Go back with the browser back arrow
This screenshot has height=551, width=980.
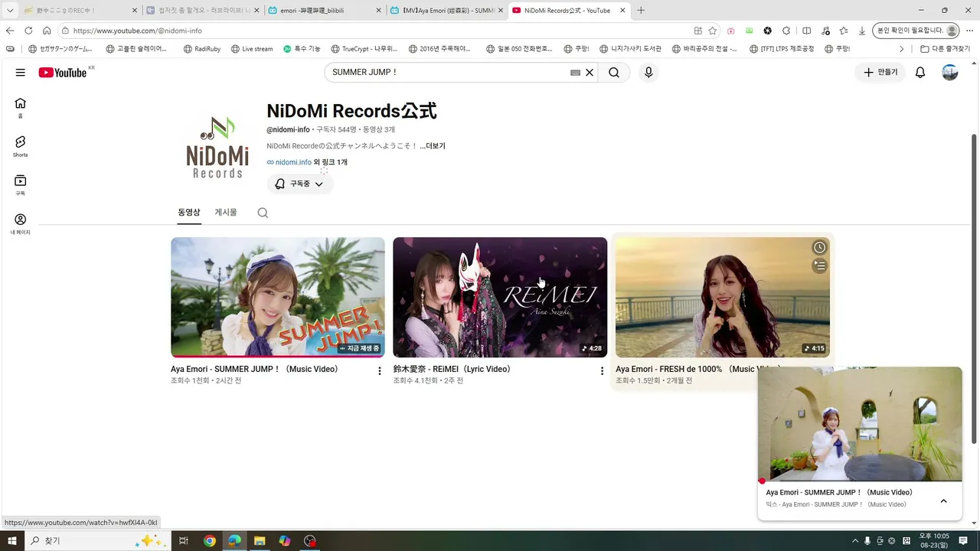pos(10,31)
